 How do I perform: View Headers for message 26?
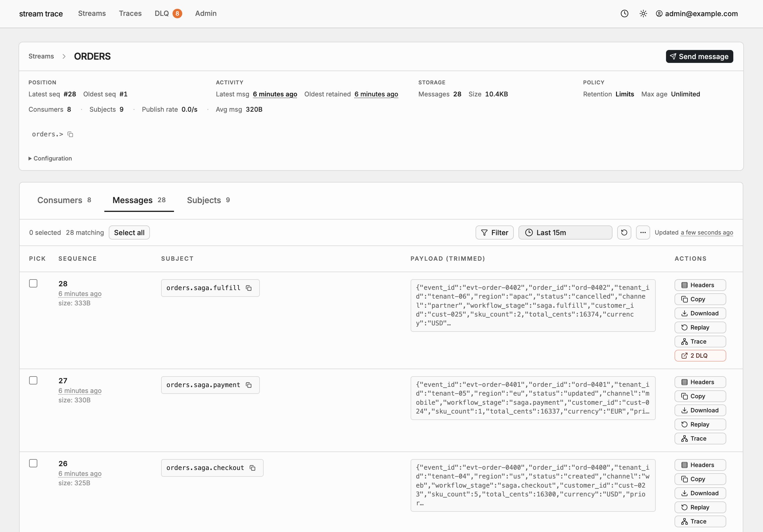(x=700, y=465)
